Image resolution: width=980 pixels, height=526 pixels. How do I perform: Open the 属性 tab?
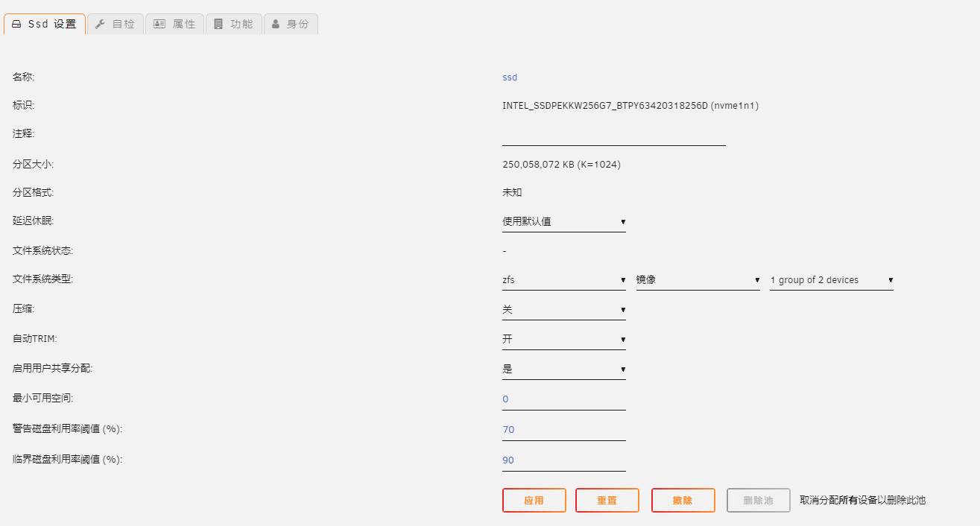pos(175,24)
